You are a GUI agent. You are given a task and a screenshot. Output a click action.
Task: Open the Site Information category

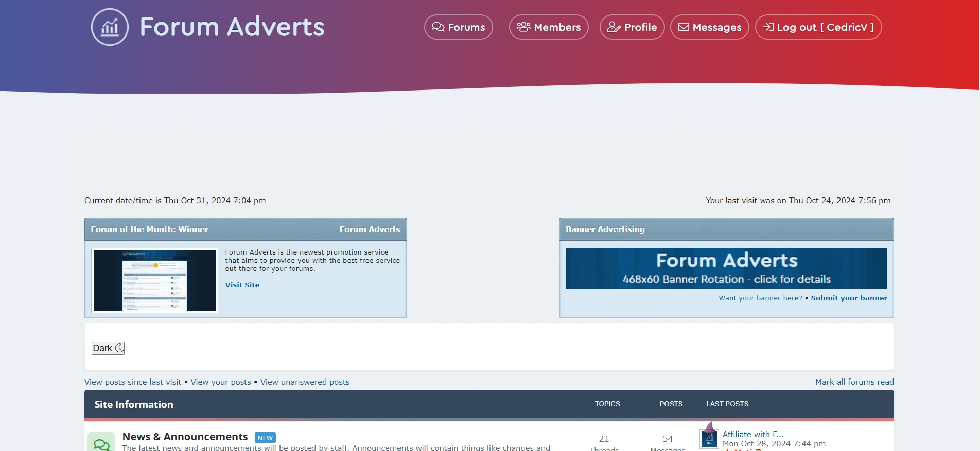(x=134, y=404)
